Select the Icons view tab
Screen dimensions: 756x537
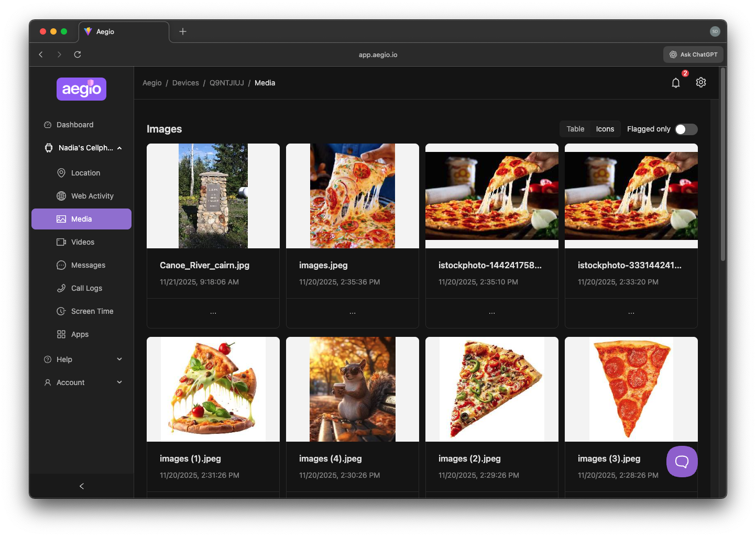click(x=605, y=129)
